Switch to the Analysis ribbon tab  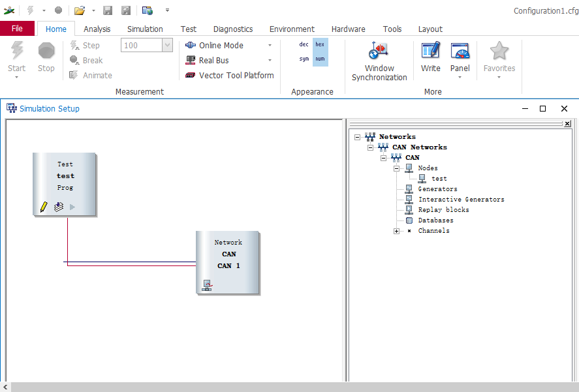click(x=97, y=29)
